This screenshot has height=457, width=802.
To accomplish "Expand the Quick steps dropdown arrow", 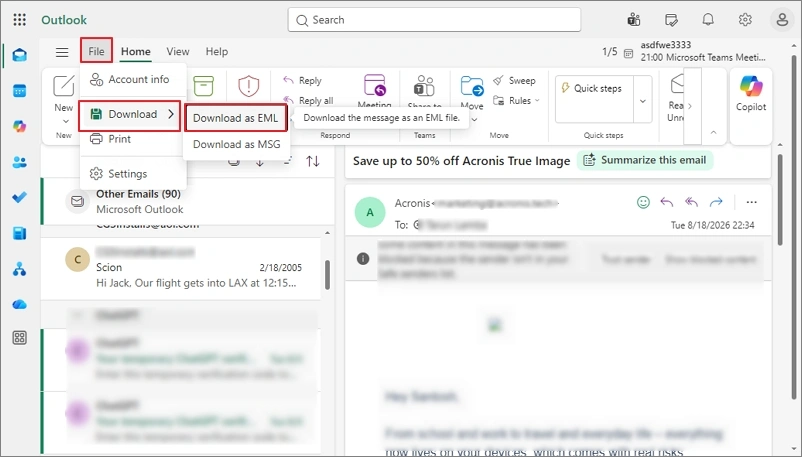I will [642, 101].
